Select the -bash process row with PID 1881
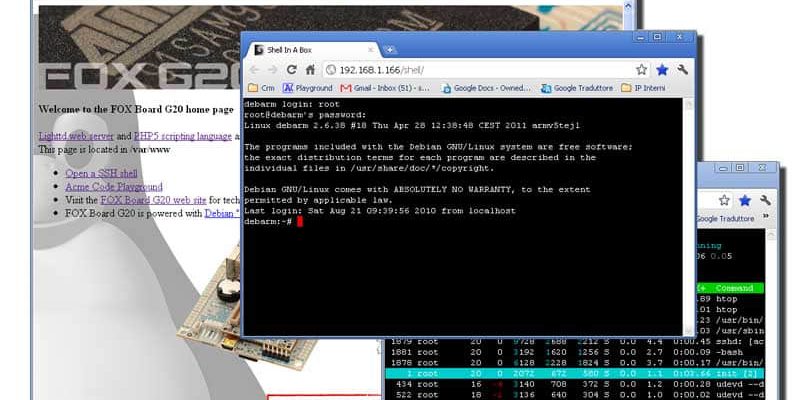The height and width of the screenshot is (400, 800). [574, 352]
